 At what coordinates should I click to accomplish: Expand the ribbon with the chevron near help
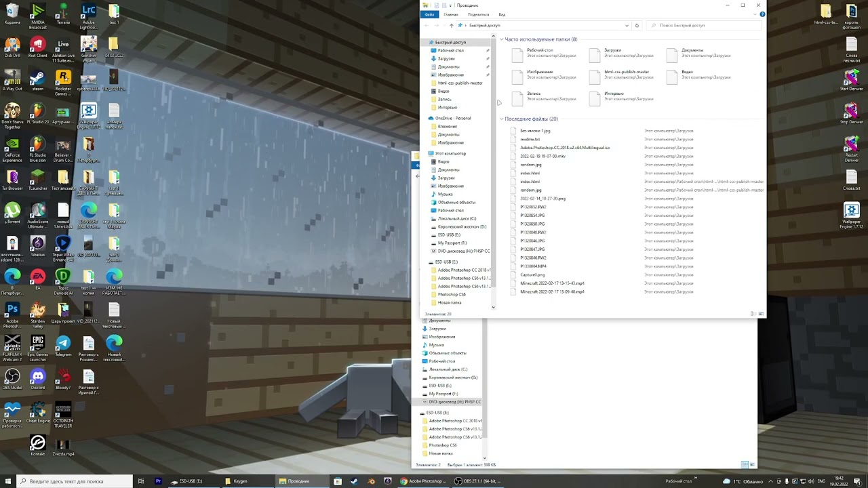pyautogui.click(x=754, y=14)
